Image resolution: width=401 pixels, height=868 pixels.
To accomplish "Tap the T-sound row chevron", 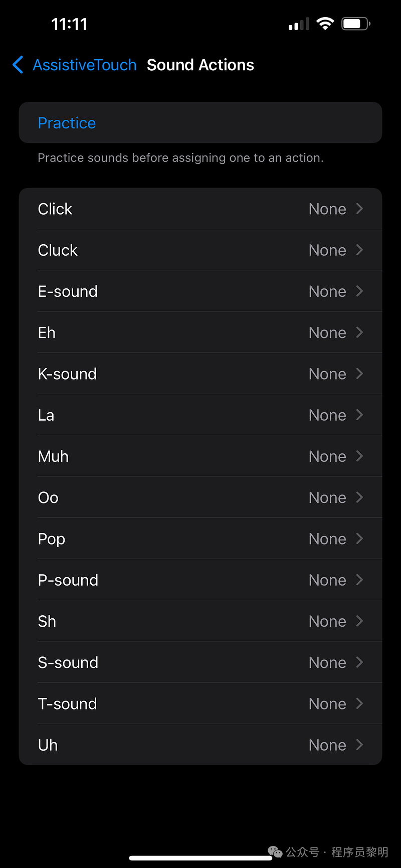I will 359,703.
